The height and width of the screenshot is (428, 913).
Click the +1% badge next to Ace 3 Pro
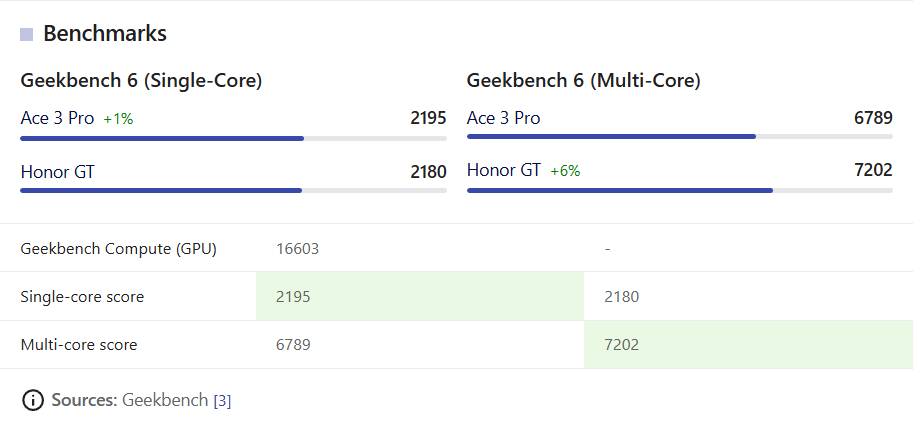(118, 119)
